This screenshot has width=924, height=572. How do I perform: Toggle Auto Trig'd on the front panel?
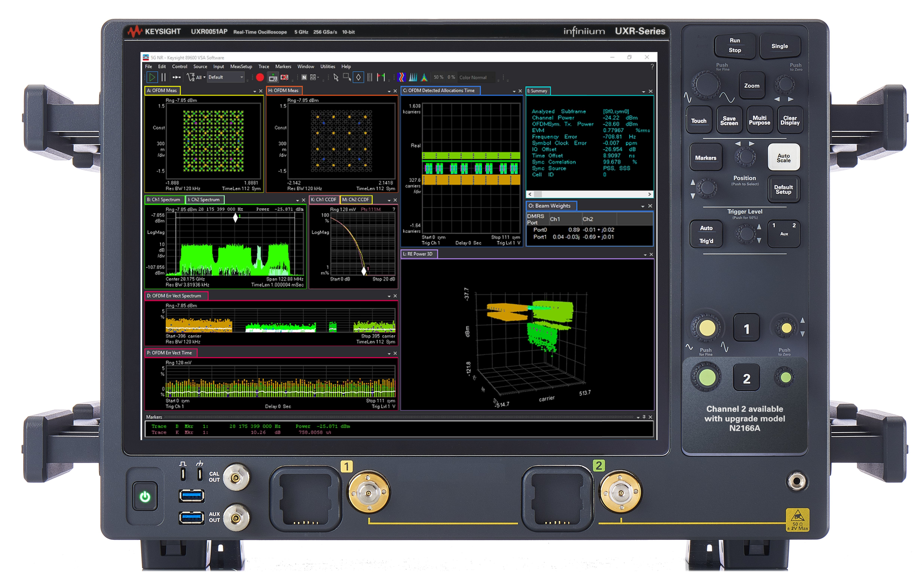pyautogui.click(x=706, y=234)
